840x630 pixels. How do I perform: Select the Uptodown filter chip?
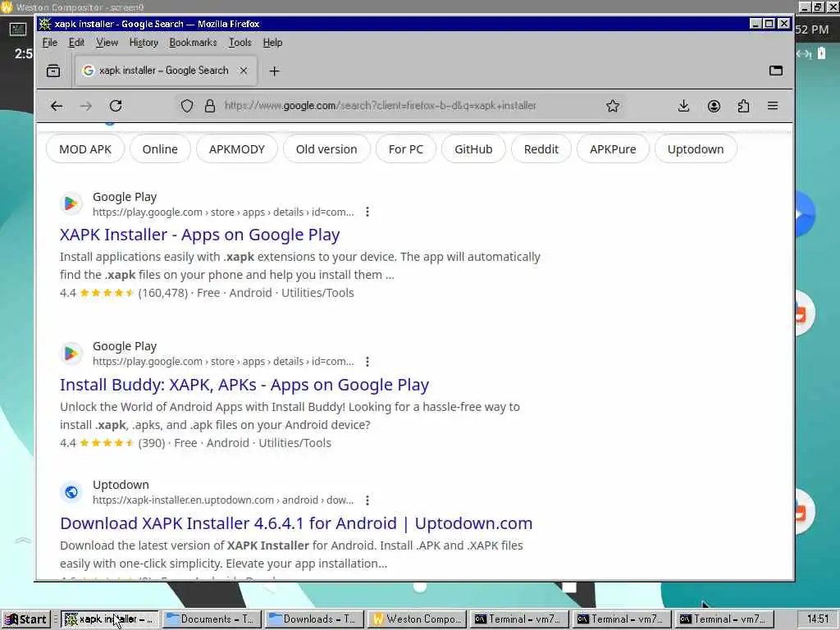coord(696,149)
